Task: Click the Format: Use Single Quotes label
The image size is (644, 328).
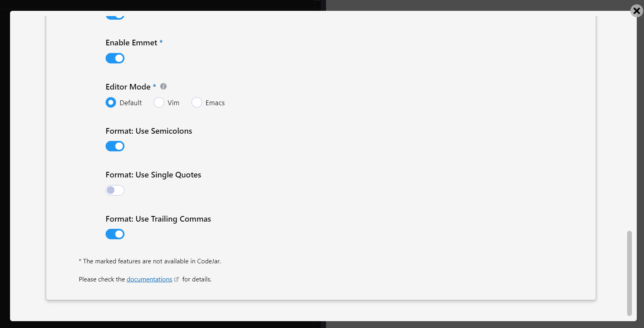Action: pos(153,175)
